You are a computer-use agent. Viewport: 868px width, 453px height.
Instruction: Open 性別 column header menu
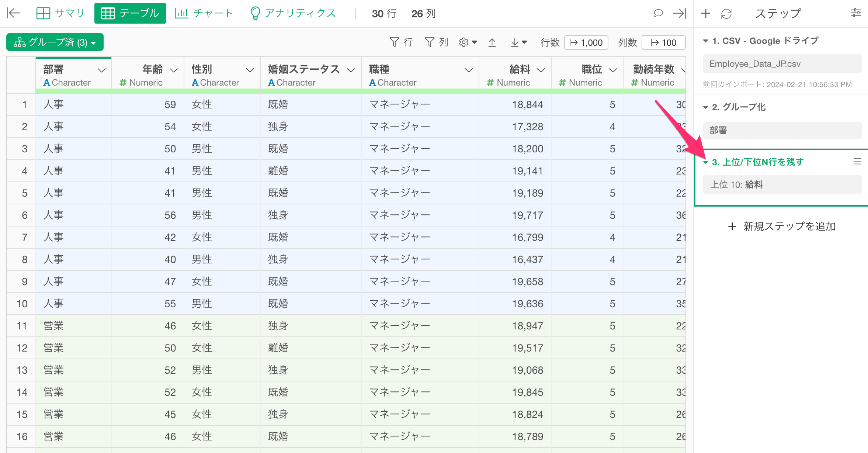click(250, 70)
